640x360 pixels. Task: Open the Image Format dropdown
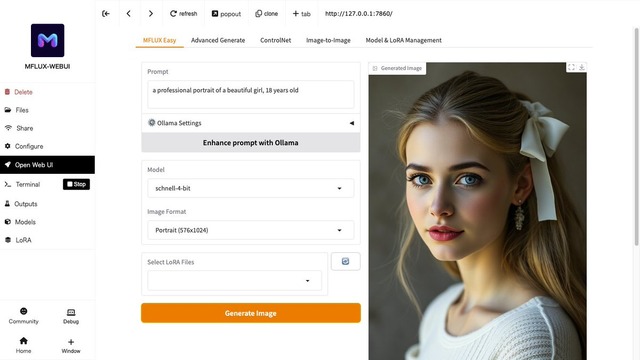pyautogui.click(x=251, y=230)
